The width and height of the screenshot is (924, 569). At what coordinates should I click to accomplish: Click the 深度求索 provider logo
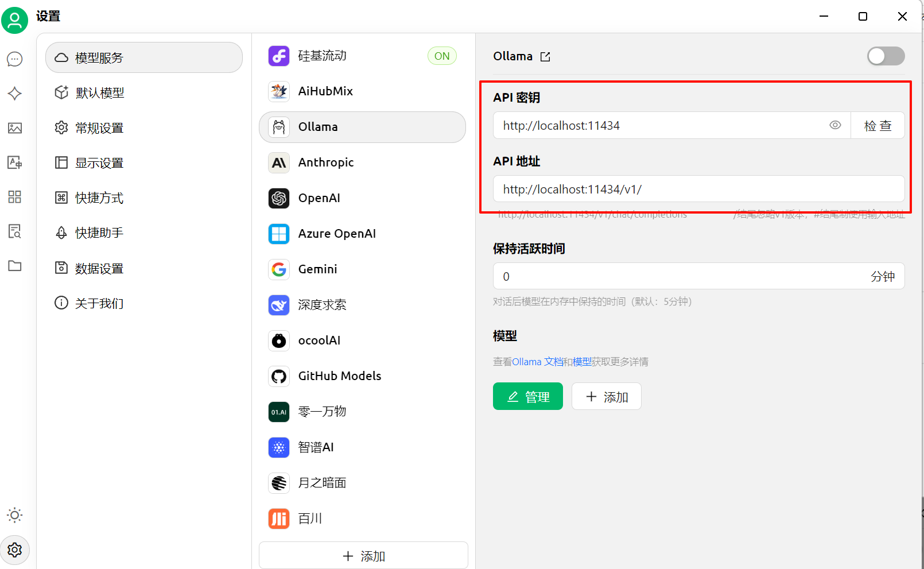[x=279, y=305]
